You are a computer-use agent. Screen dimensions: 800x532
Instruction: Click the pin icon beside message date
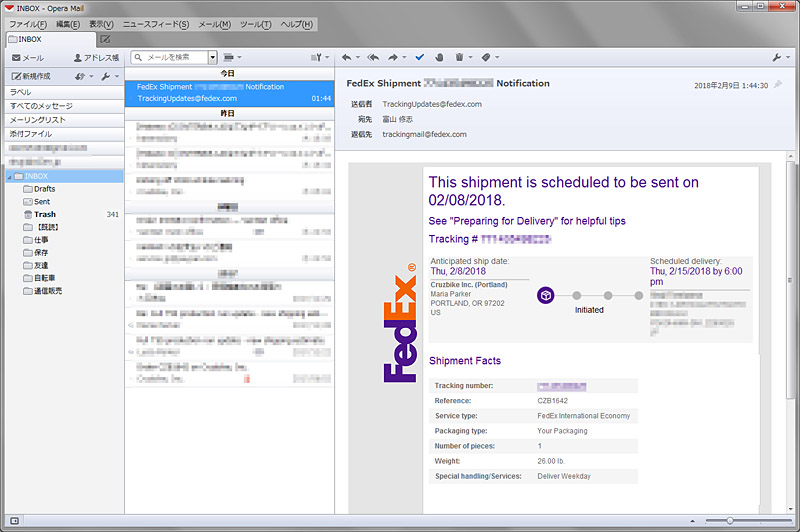pyautogui.click(x=778, y=85)
